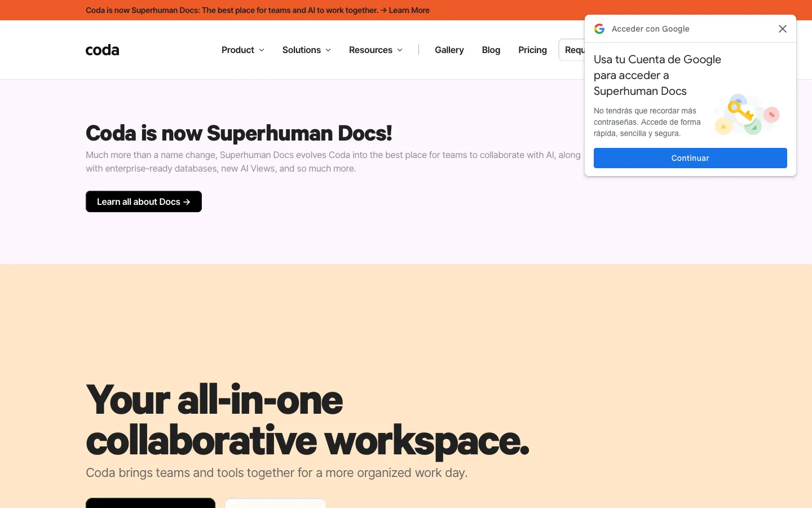
Task: Go to the Gallery page
Action: (449, 50)
